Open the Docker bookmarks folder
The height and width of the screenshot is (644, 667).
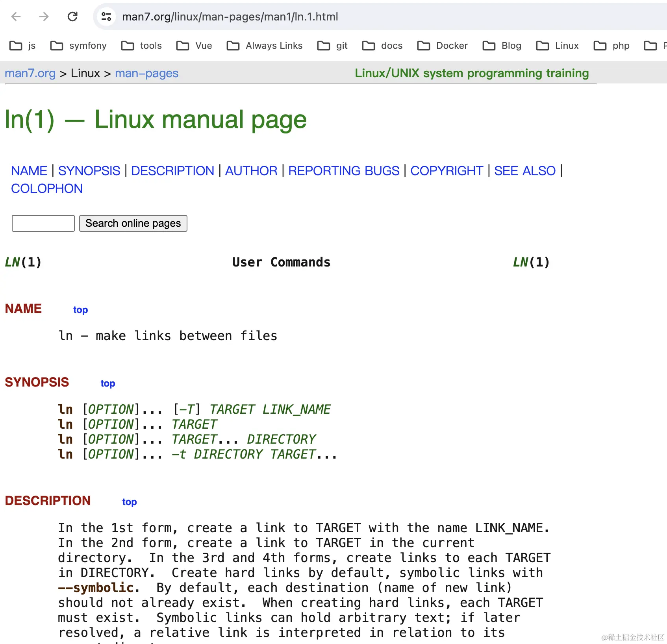pos(443,46)
